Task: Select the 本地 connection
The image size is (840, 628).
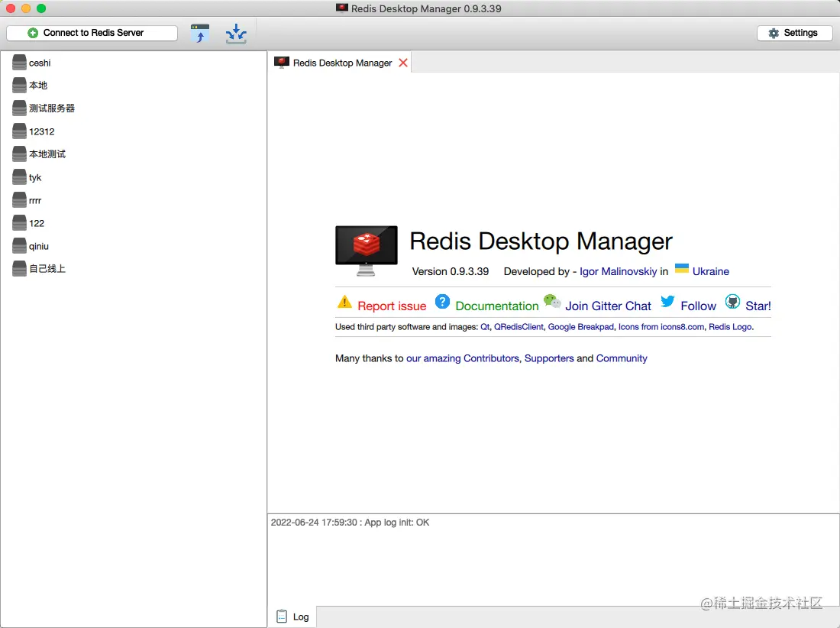Action: click(38, 86)
